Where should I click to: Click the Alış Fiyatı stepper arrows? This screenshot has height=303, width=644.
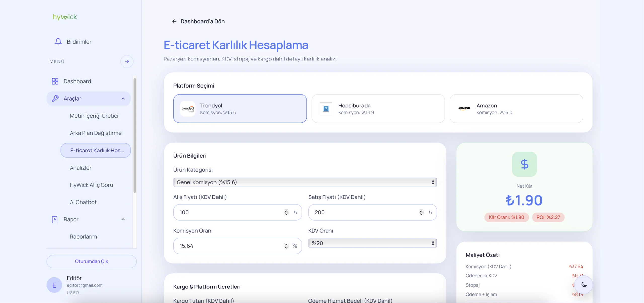click(x=286, y=212)
